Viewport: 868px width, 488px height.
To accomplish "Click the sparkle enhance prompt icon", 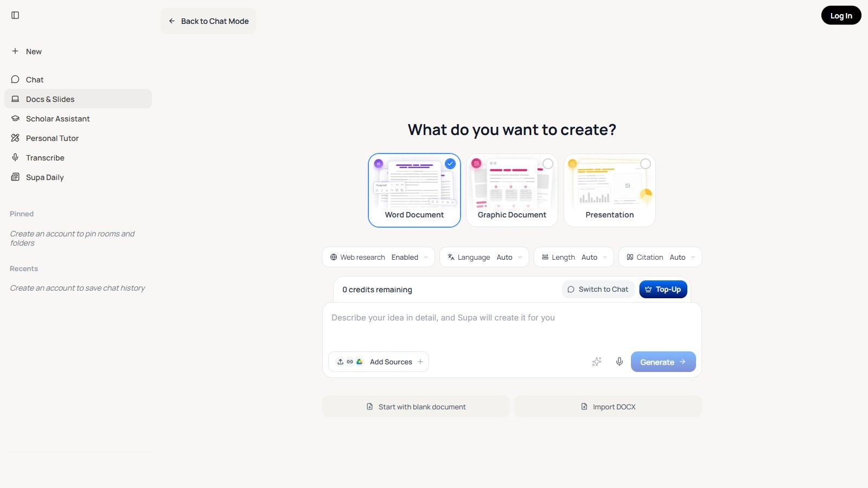I will coord(597,362).
